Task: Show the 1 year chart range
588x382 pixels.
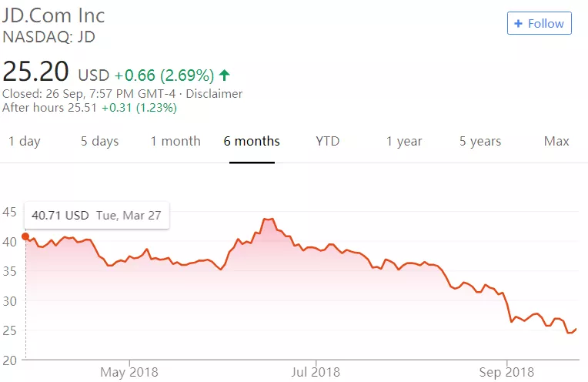Action: point(404,142)
